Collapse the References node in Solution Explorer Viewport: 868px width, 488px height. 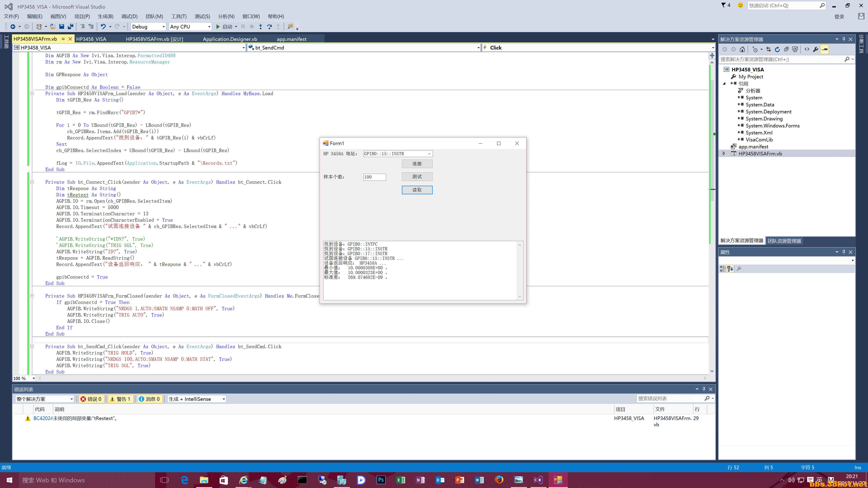pos(724,84)
